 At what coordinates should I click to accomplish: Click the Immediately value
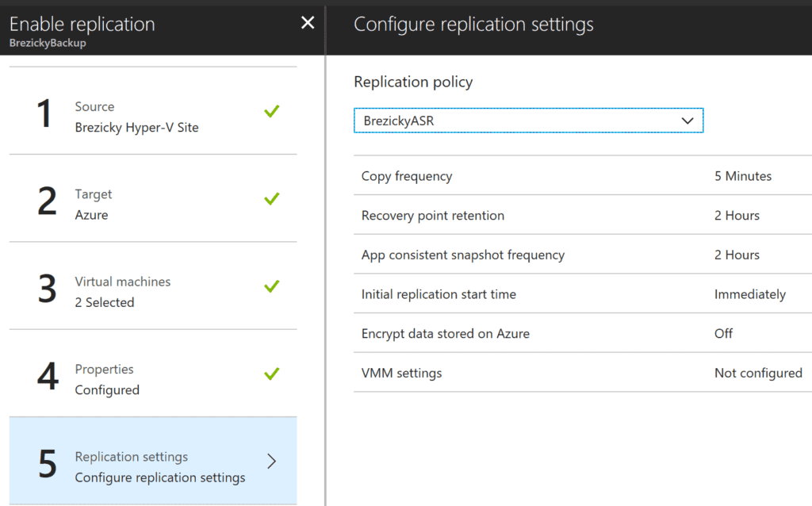[750, 294]
